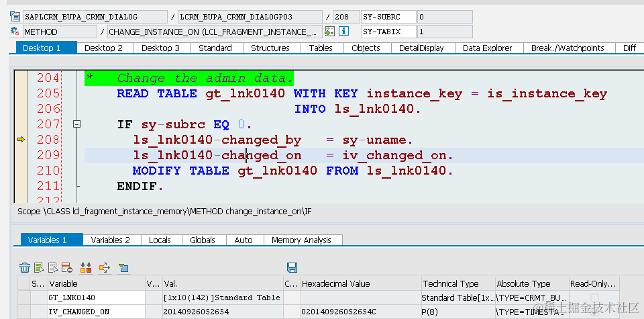Image resolution: width=644 pixels, height=319 pixels.
Task: Click the grey list icon in variables toolbar
Action: click(x=53, y=268)
